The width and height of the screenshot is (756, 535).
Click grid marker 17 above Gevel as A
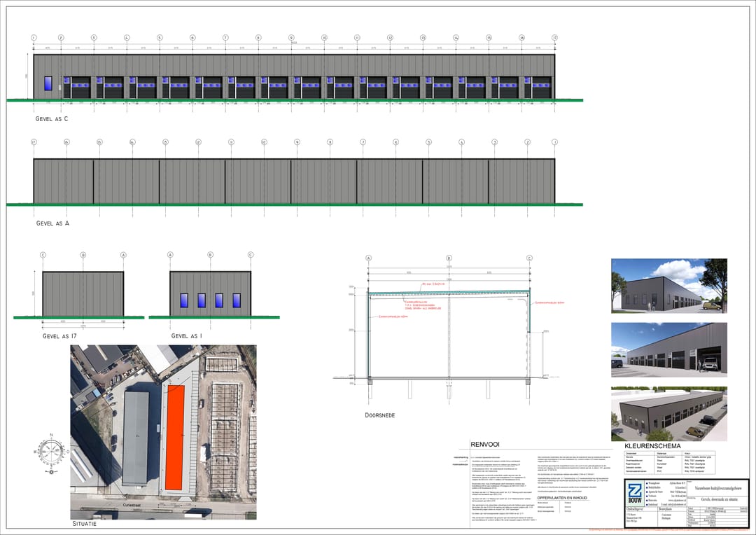[33, 142]
